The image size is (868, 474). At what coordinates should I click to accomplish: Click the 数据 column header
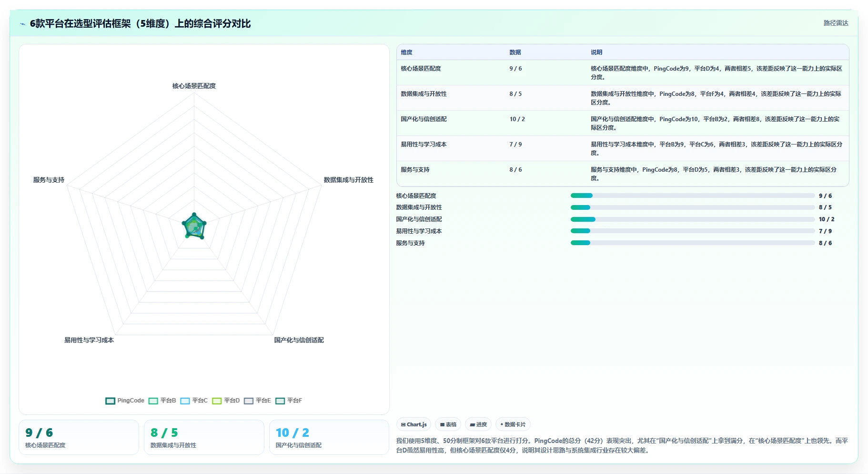(x=515, y=52)
